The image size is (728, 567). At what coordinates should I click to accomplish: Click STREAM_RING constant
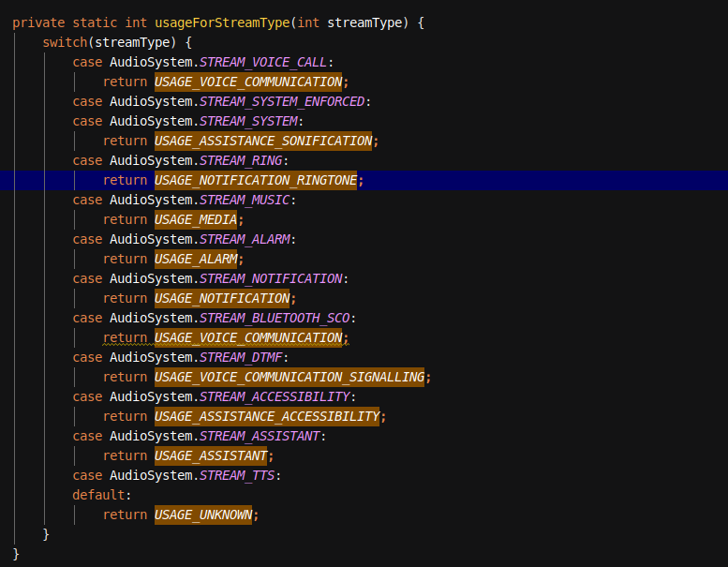tap(241, 160)
